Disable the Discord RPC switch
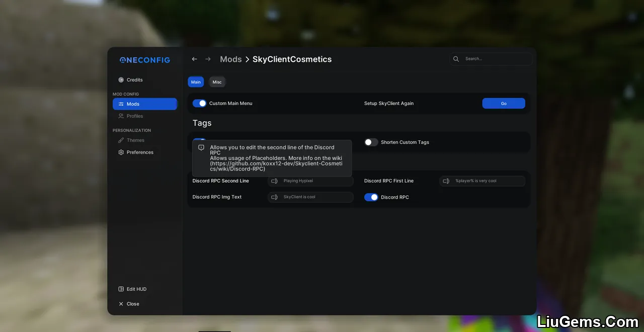The image size is (644, 332). (x=371, y=197)
